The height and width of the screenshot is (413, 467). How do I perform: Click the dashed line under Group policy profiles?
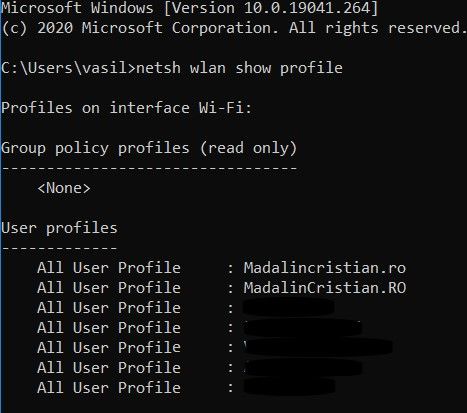pyautogui.click(x=149, y=168)
